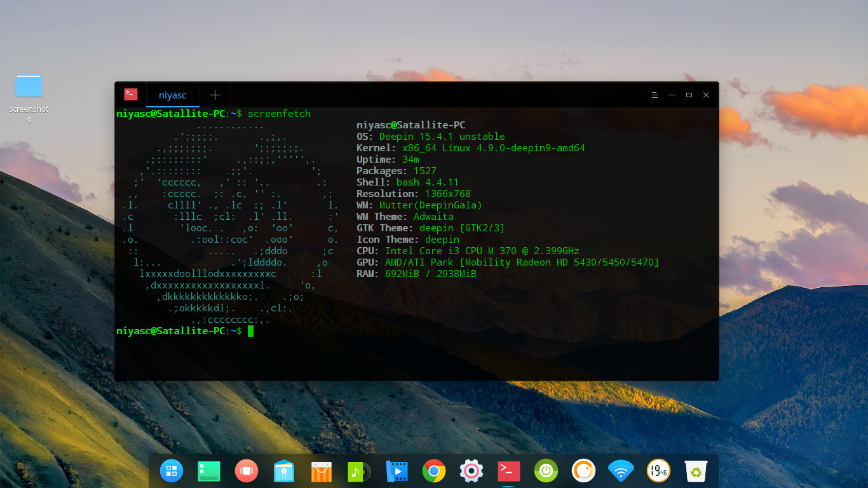This screenshot has height=488, width=868.
Task: Maximize the terminal window
Action: (x=689, y=95)
